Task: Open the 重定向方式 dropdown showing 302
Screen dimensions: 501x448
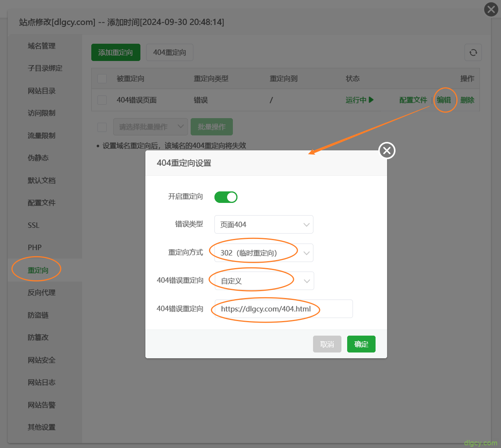Action: pyautogui.click(x=264, y=253)
